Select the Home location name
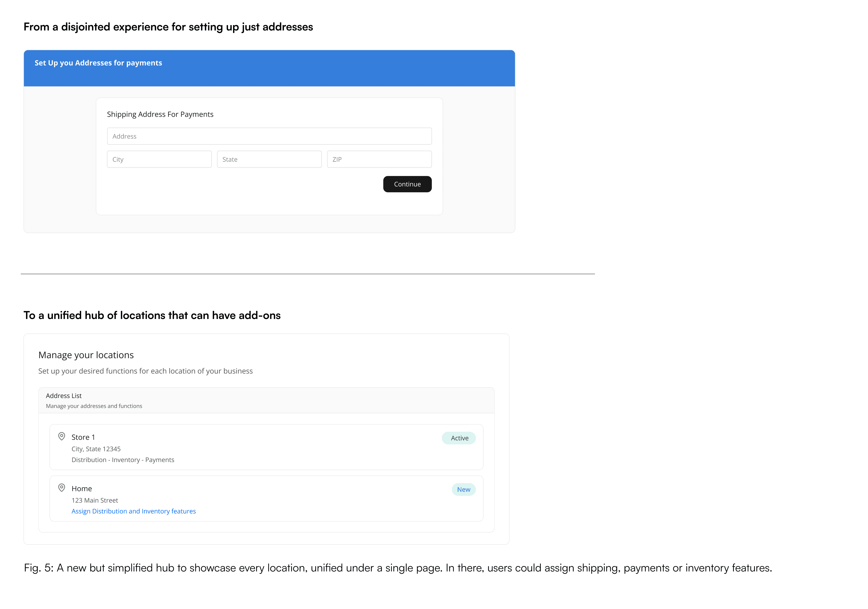The image size is (868, 609). pos(82,489)
